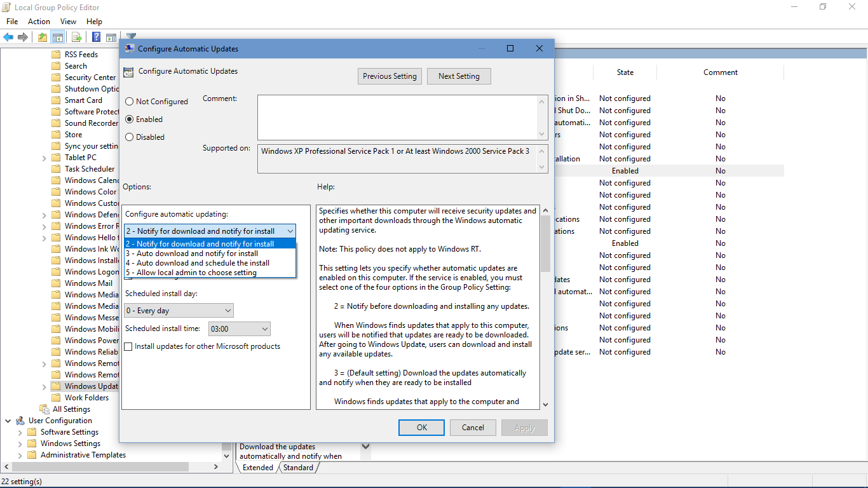The image size is (868, 488).
Task: Click OK to confirm the policy
Action: tap(422, 428)
